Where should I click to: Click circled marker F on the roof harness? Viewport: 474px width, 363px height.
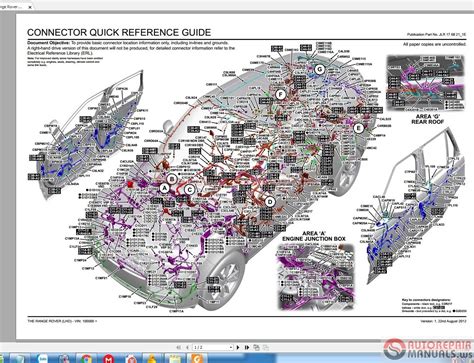(281, 95)
